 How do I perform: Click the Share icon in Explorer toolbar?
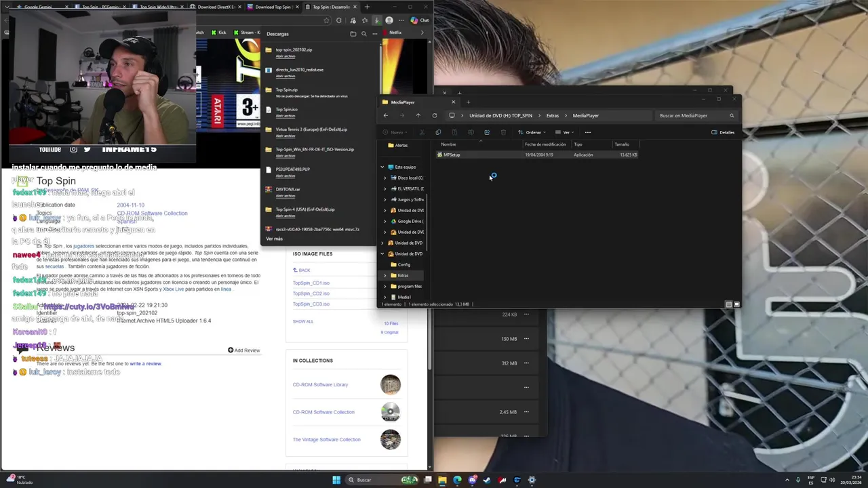487,132
